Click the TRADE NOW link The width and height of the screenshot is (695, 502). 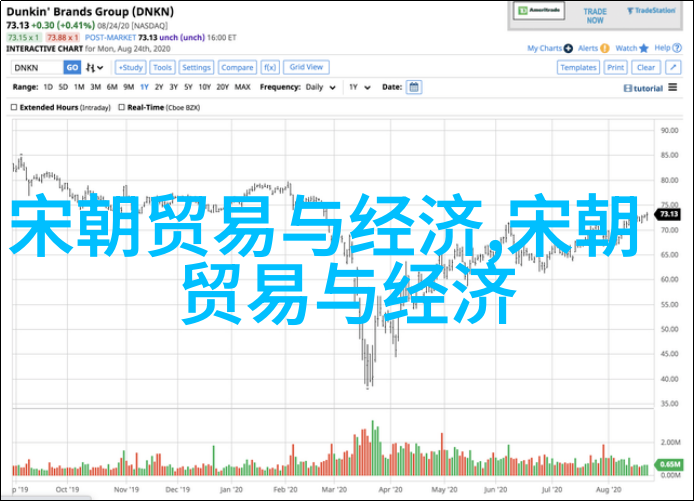click(x=595, y=16)
